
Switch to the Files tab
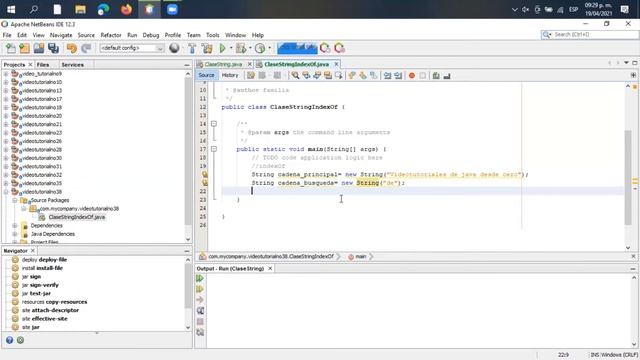click(x=43, y=64)
